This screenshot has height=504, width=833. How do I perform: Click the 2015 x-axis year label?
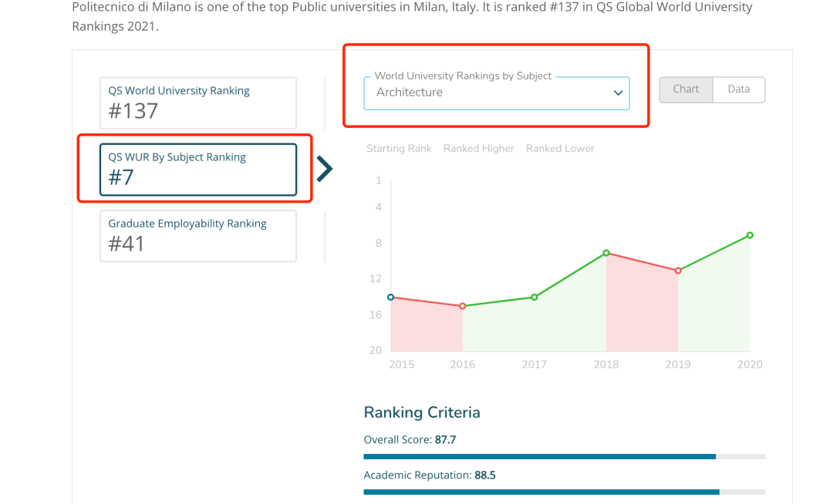(402, 365)
